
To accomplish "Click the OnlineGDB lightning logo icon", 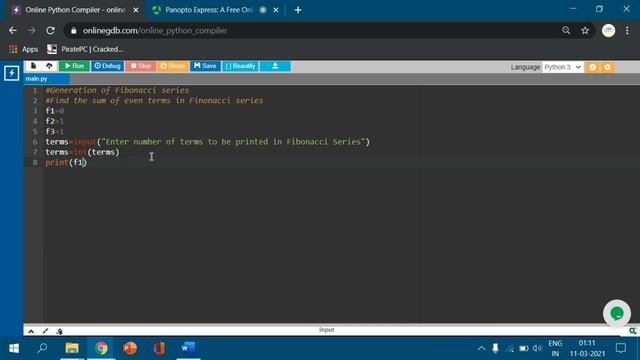I will (x=11, y=73).
